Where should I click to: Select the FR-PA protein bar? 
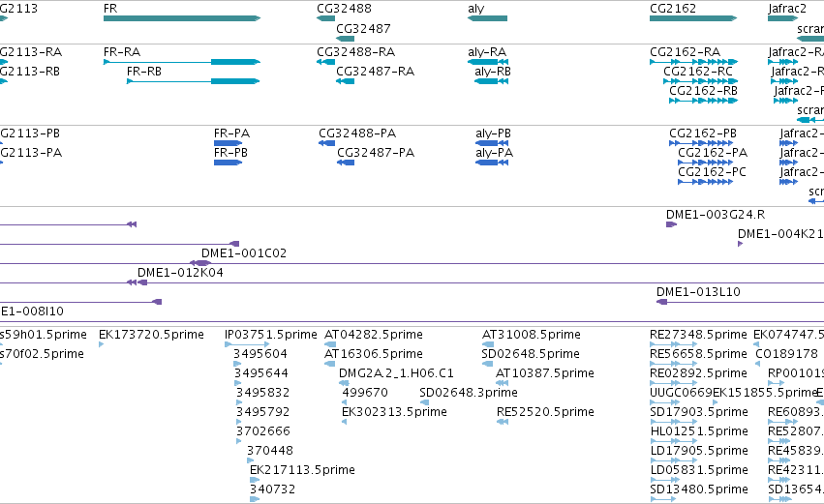(229, 143)
